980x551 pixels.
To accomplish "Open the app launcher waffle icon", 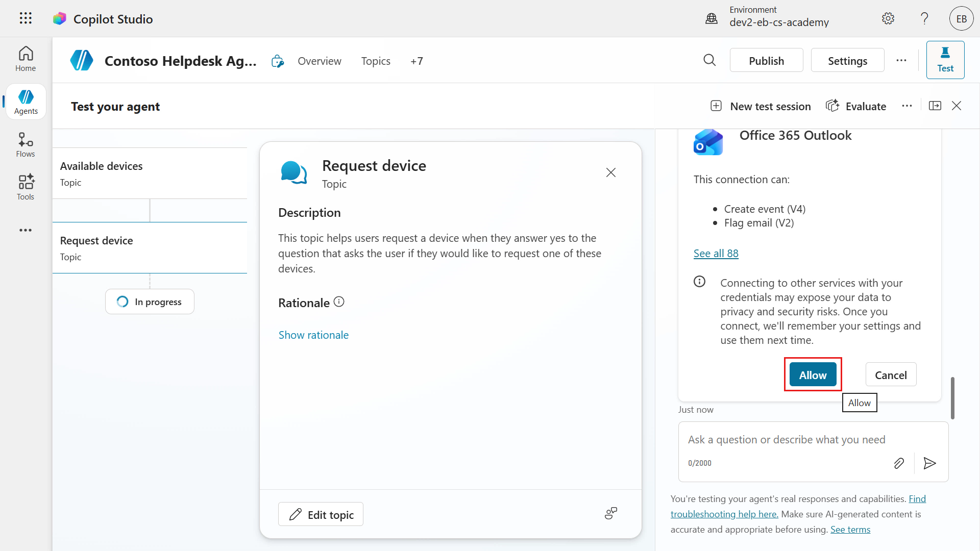I will (26, 18).
